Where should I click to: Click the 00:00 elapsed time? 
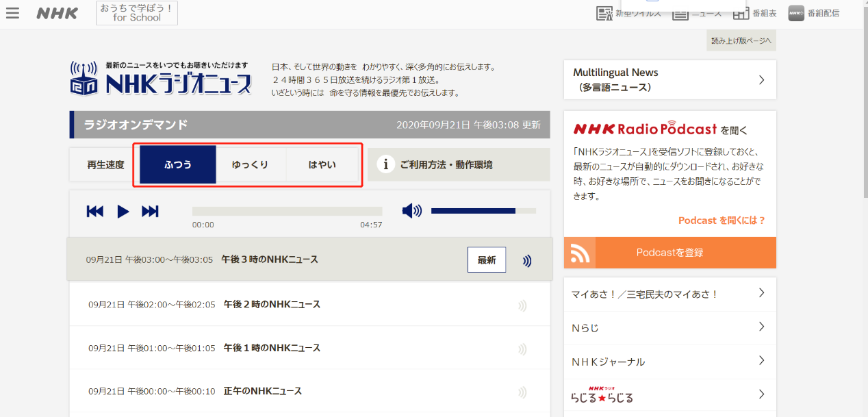point(203,225)
